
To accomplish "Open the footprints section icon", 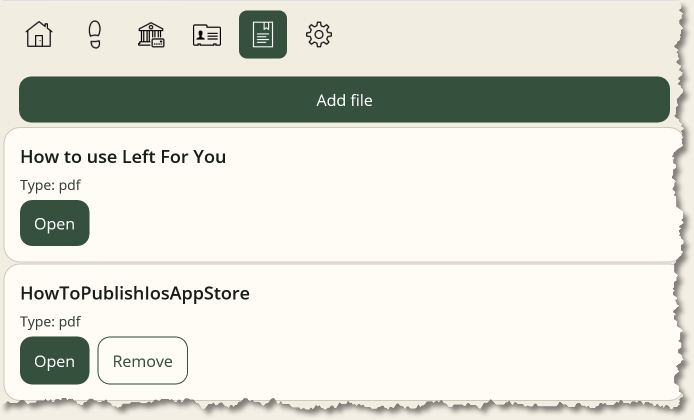I will click(95, 35).
